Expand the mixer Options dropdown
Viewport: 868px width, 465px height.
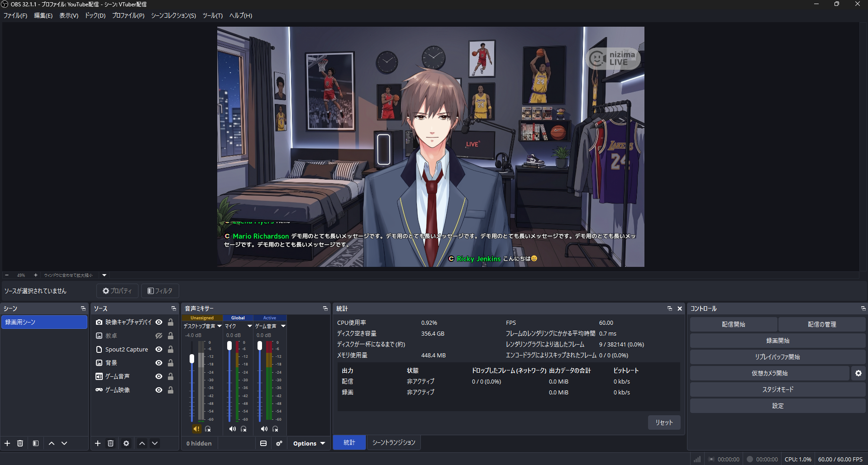click(310, 443)
